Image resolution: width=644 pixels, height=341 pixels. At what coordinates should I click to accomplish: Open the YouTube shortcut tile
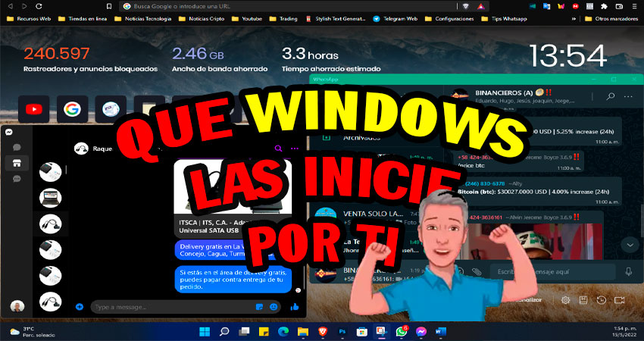pyautogui.click(x=34, y=109)
